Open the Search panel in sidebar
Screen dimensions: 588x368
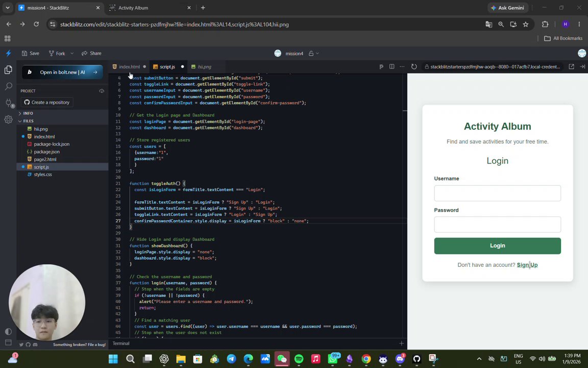point(8,86)
